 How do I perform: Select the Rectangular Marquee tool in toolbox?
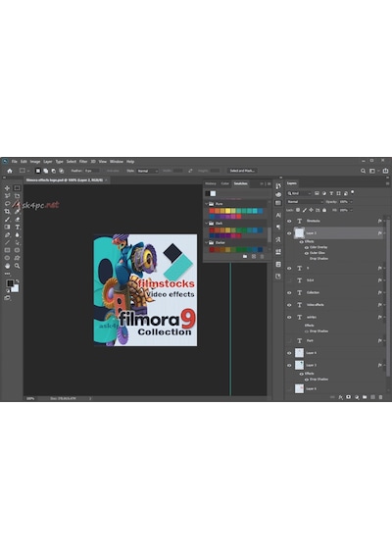pos(17,188)
